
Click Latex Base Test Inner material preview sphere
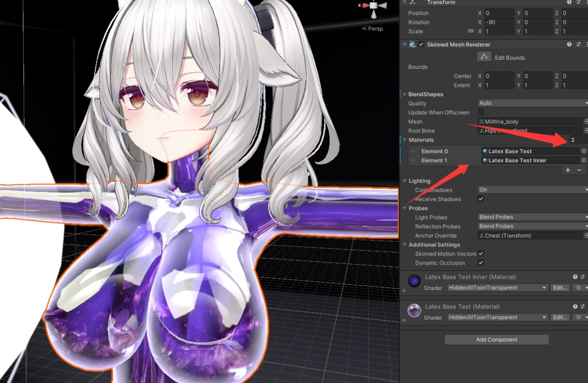point(415,281)
